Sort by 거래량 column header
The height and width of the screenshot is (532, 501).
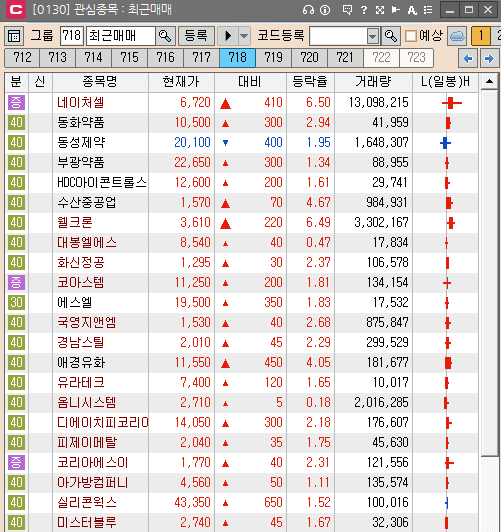click(x=373, y=82)
